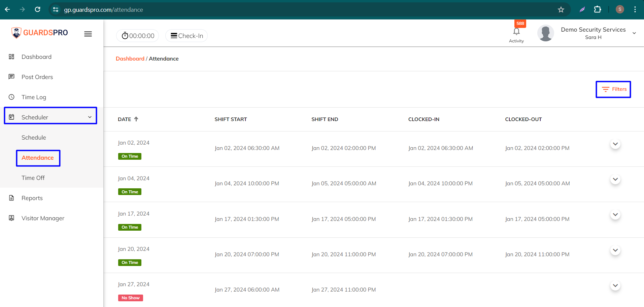This screenshot has width=644, height=307.
Task: Open the browser extensions puzzle icon
Action: coord(598,9)
